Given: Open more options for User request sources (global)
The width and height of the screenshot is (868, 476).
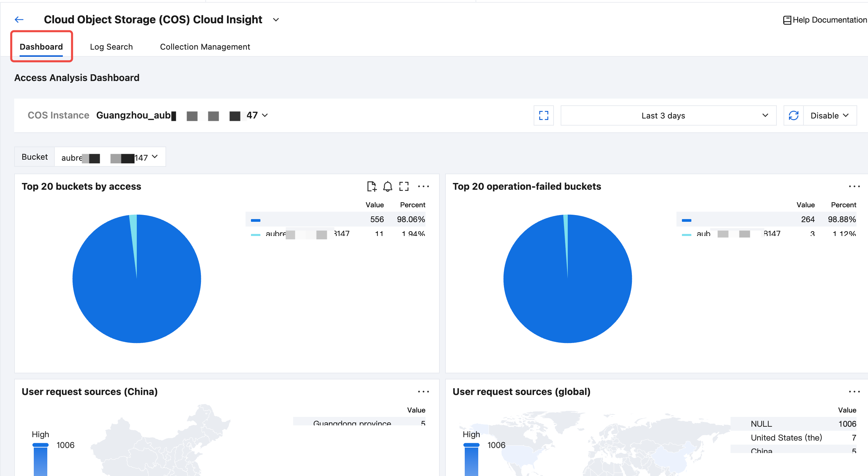Looking at the screenshot, I should 854,392.
